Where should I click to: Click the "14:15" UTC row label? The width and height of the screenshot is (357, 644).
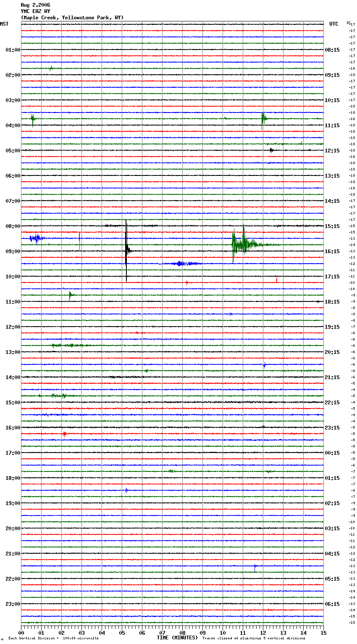coord(332,201)
